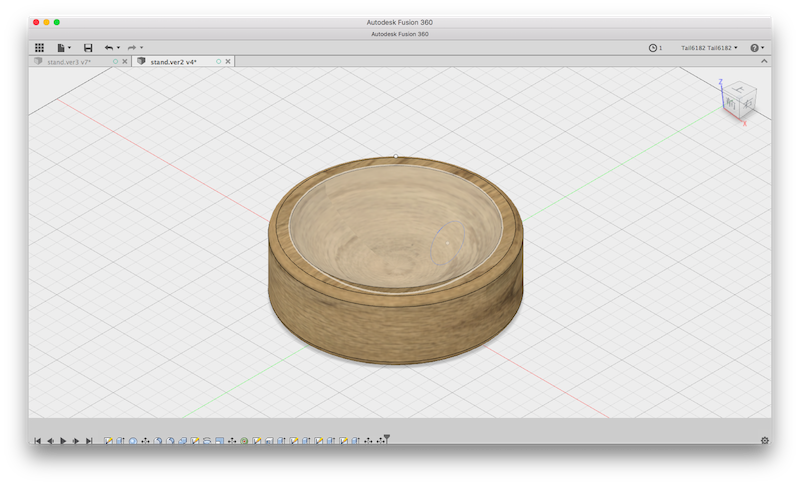Select the first extrude feature in timeline
Screen dimensions: 800x485
120,441
